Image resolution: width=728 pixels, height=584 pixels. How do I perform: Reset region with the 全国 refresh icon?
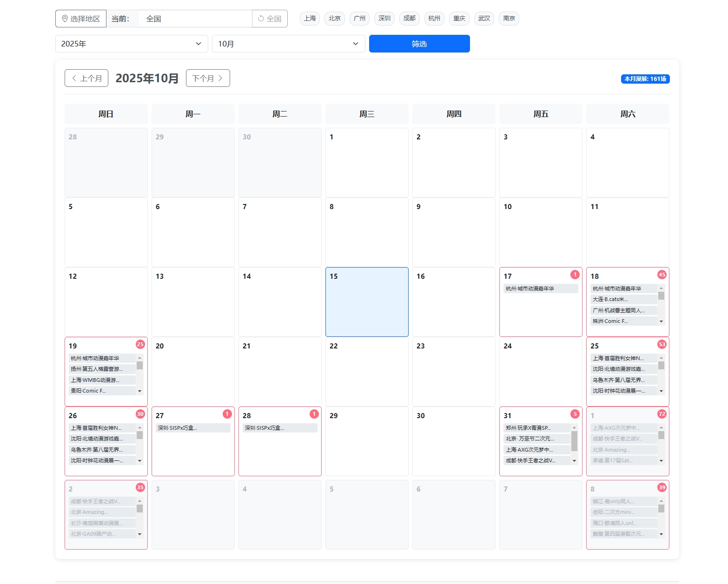tap(270, 19)
